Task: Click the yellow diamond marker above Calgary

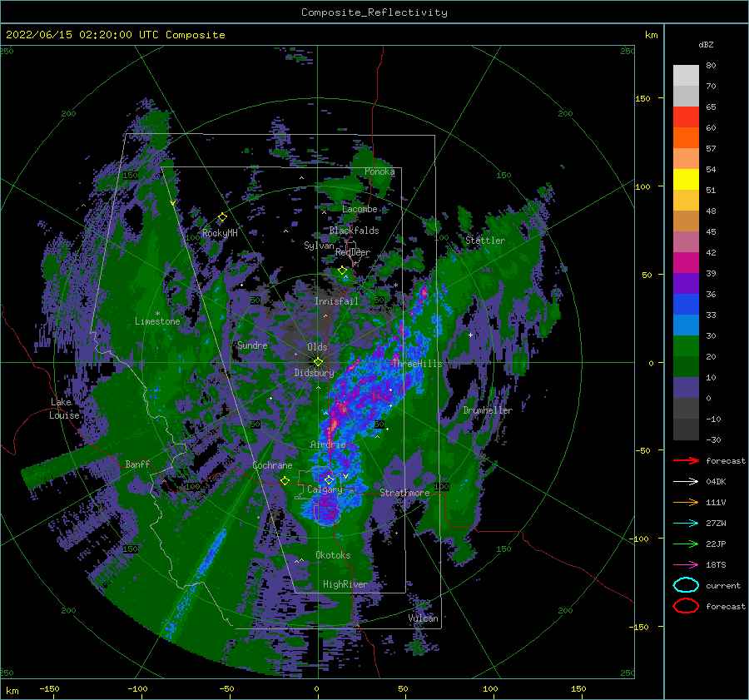Action: coord(329,479)
